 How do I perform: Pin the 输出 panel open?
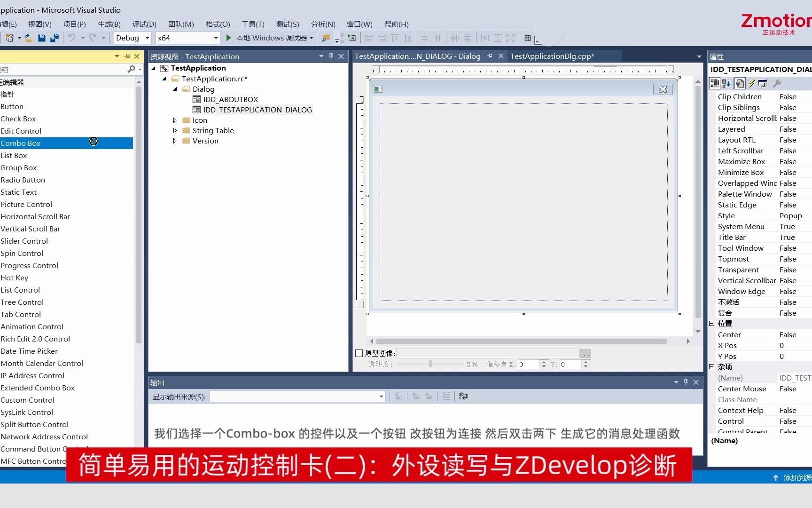coord(686,382)
